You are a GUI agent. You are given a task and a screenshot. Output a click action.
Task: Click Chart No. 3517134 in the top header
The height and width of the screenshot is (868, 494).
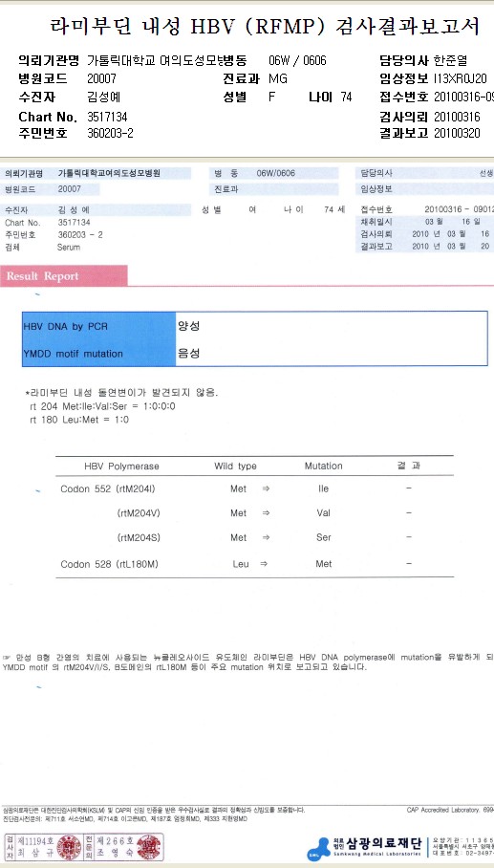74,117
